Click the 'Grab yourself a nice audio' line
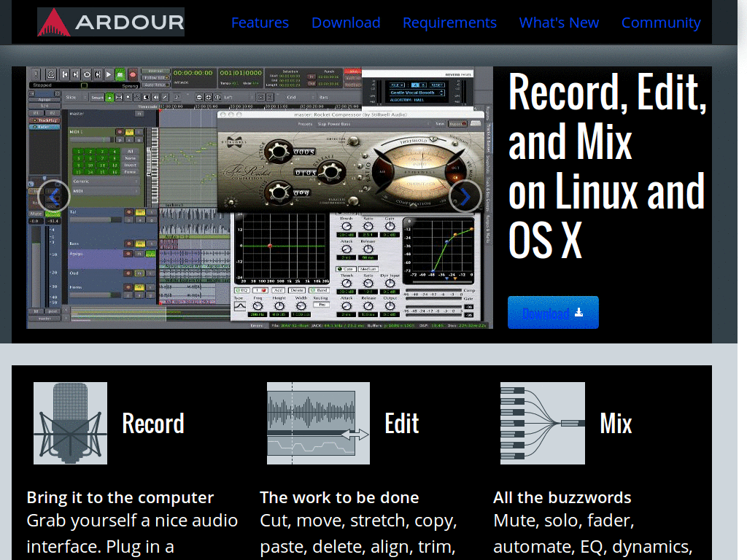The image size is (747, 560). pos(132,521)
